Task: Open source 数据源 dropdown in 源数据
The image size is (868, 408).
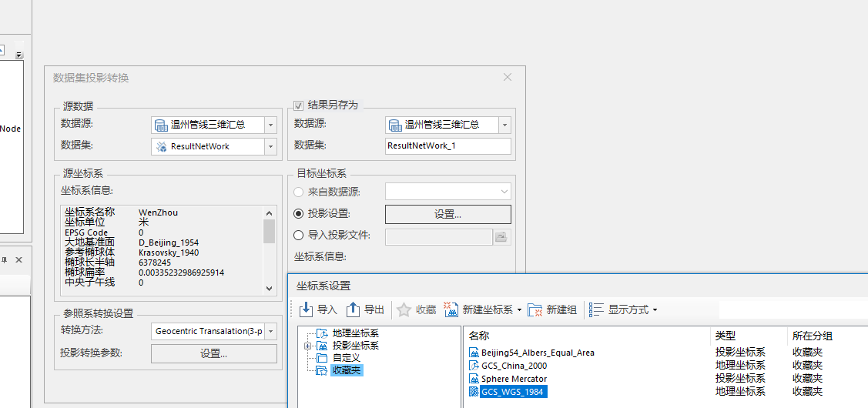Action: point(270,125)
